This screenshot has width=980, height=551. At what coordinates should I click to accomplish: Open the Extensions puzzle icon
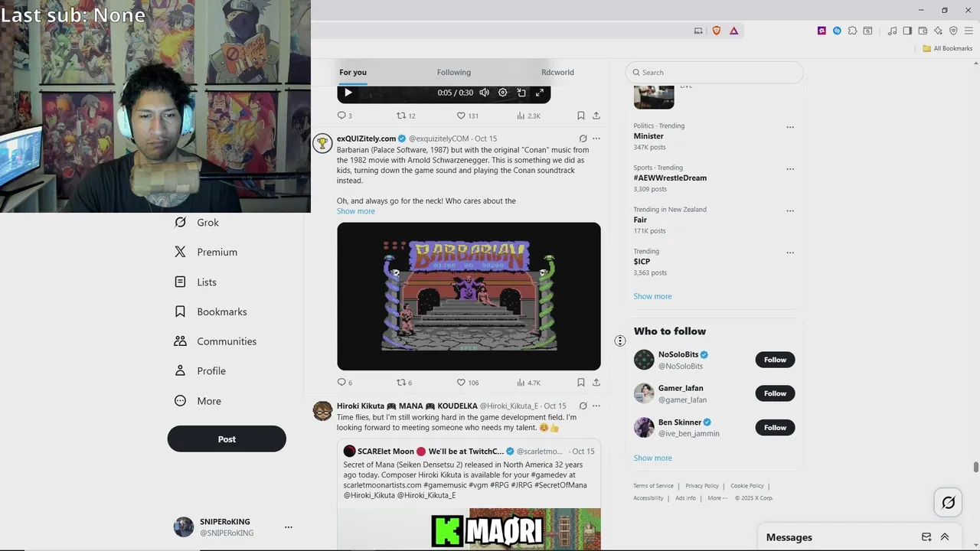pos(852,31)
